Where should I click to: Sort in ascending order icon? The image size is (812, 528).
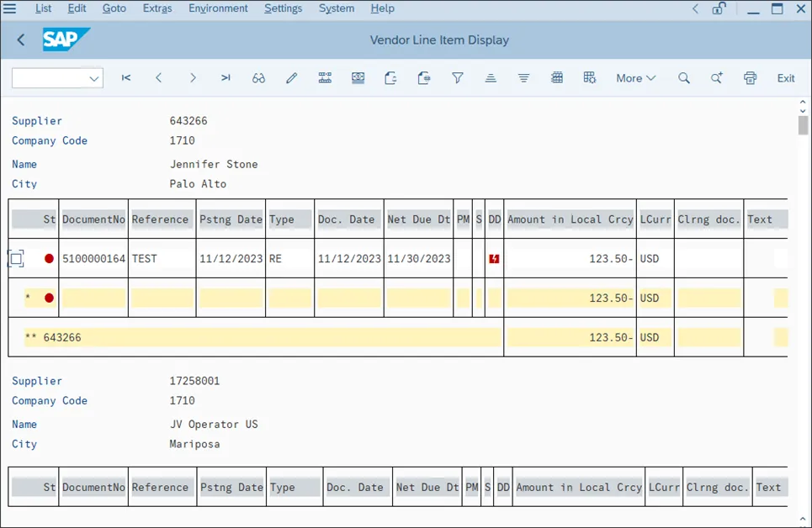click(x=491, y=77)
